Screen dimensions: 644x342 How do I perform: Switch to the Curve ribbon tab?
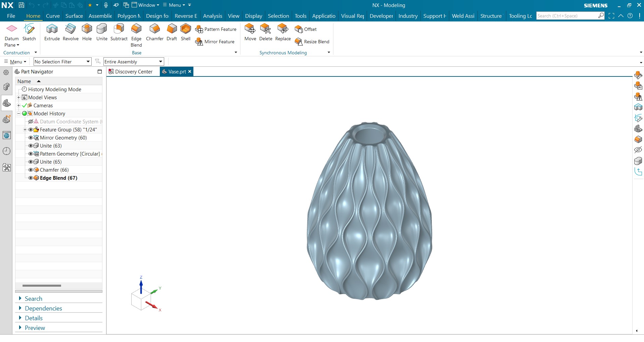[x=53, y=16]
